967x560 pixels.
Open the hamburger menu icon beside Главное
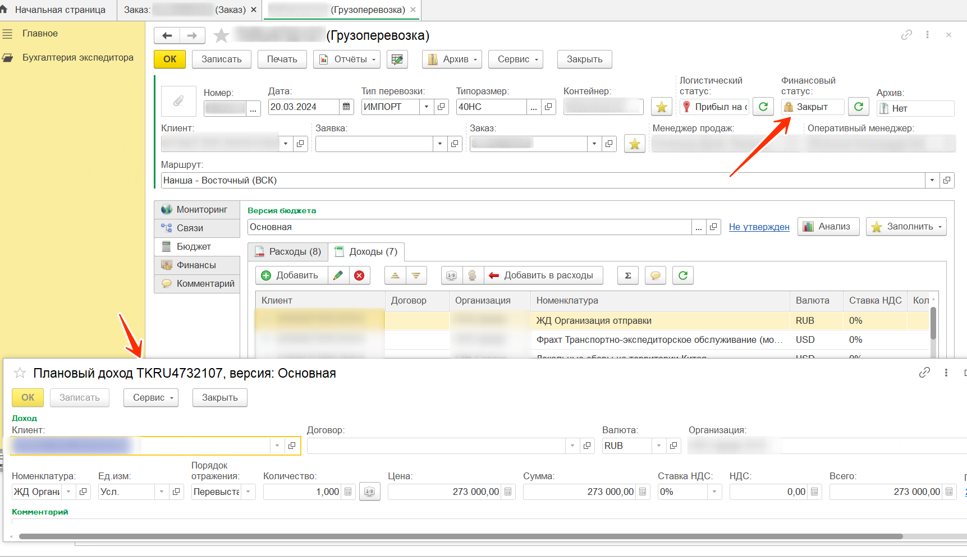[x=7, y=34]
